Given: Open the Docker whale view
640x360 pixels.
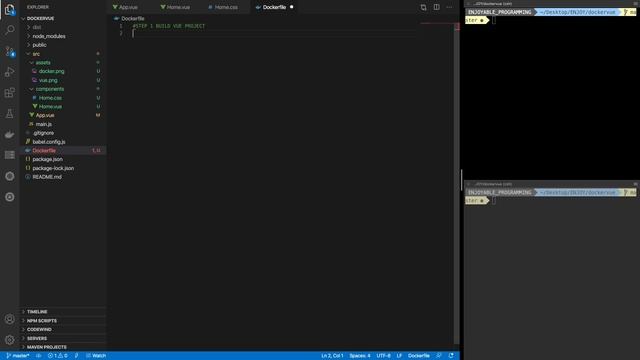Looking at the screenshot, I should pos(10,134).
